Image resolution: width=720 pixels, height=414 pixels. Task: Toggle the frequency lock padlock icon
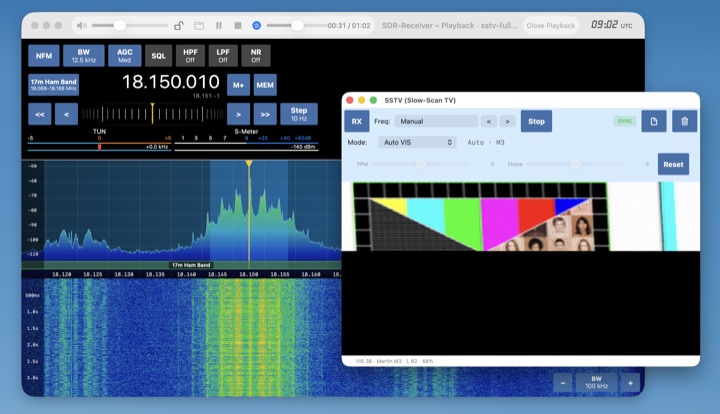(179, 26)
